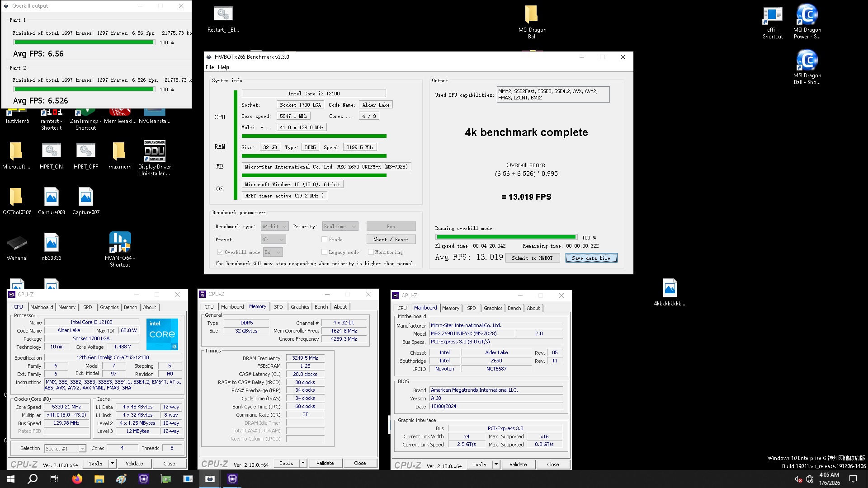Open the Priority Realtime dropdown
This screenshot has width=868, height=488.
(340, 226)
